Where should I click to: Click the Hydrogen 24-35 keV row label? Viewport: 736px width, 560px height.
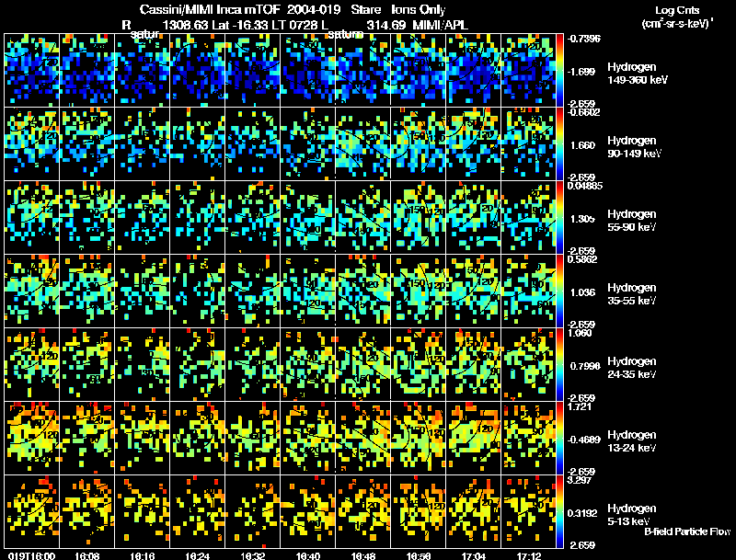tap(632, 368)
